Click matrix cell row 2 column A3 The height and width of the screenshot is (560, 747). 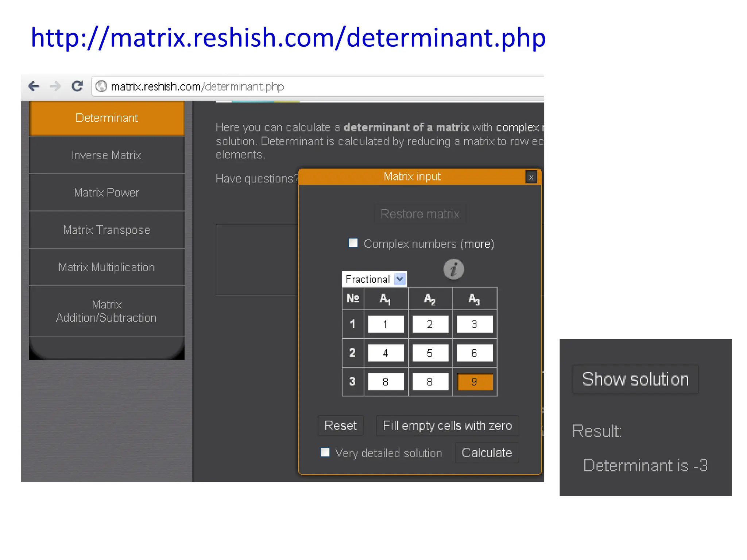click(475, 353)
